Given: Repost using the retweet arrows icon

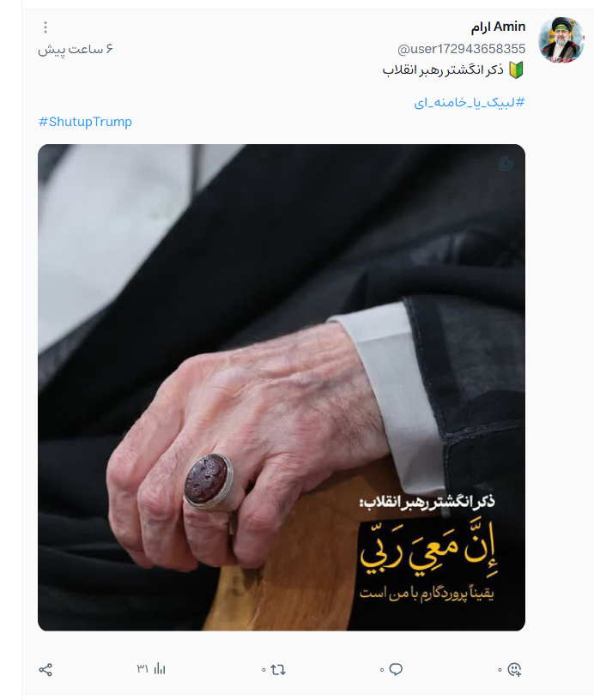Looking at the screenshot, I should [278, 669].
